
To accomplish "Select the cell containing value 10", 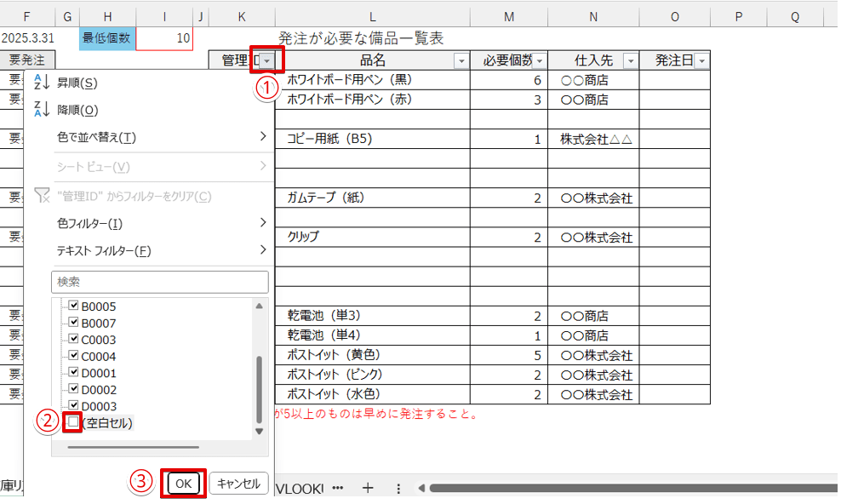I will click(x=164, y=38).
